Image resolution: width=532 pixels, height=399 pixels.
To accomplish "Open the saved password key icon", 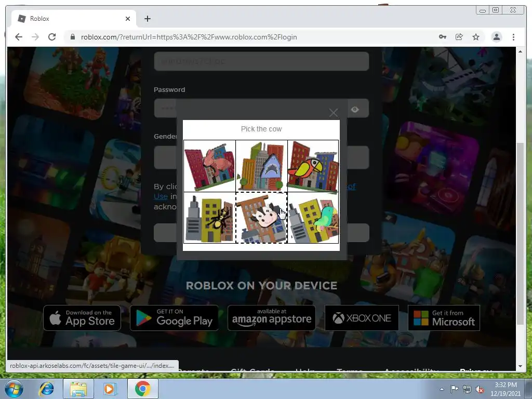I will click(x=443, y=37).
